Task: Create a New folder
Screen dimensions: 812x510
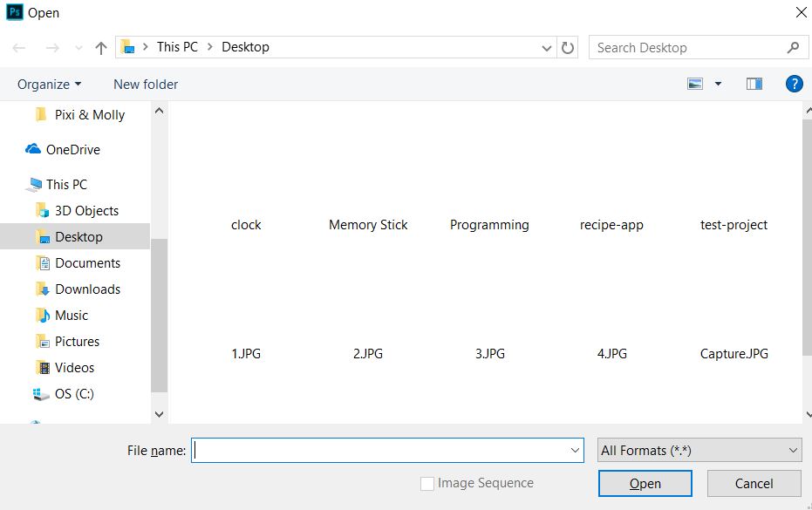Action: click(145, 84)
